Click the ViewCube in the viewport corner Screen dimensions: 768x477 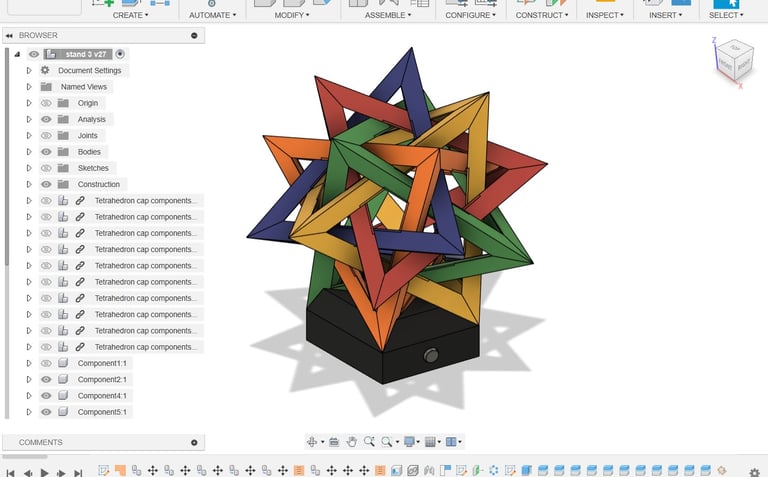pyautogui.click(x=733, y=60)
